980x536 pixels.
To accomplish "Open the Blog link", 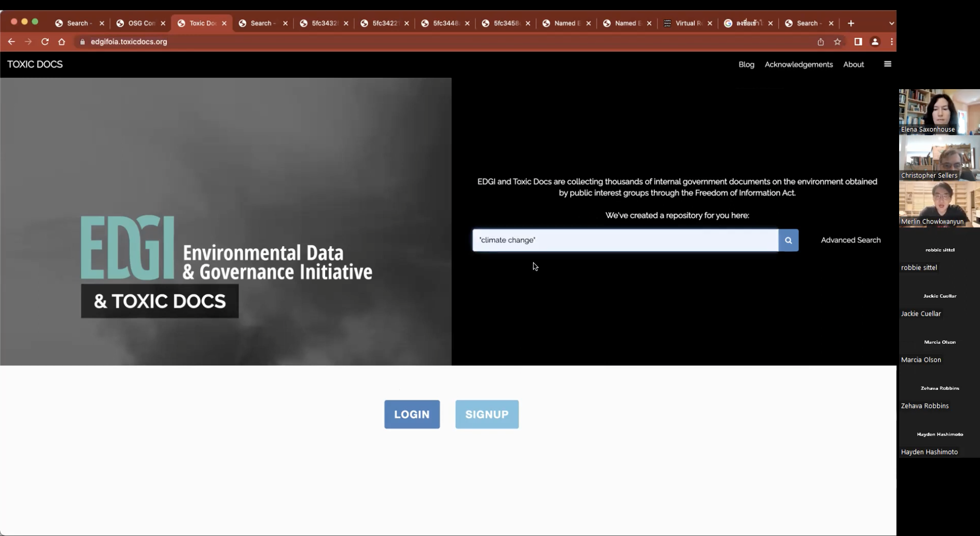I will tap(746, 64).
